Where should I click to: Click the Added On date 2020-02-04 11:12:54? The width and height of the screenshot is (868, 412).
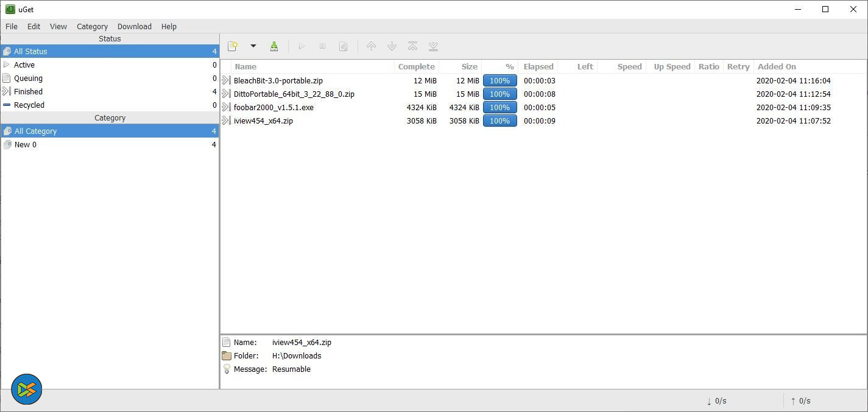(x=794, y=94)
